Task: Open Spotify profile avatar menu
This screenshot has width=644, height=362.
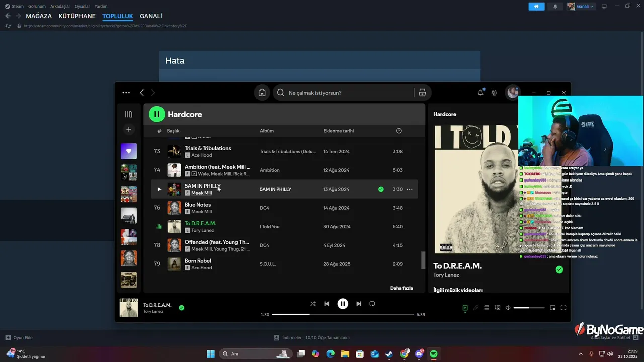Action: click(513, 93)
